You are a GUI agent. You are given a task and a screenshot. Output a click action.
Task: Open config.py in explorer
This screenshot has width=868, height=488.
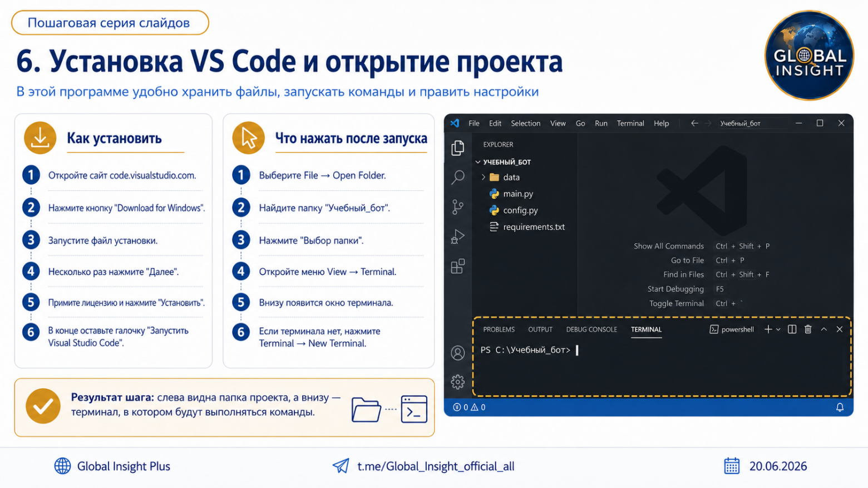[x=514, y=210]
